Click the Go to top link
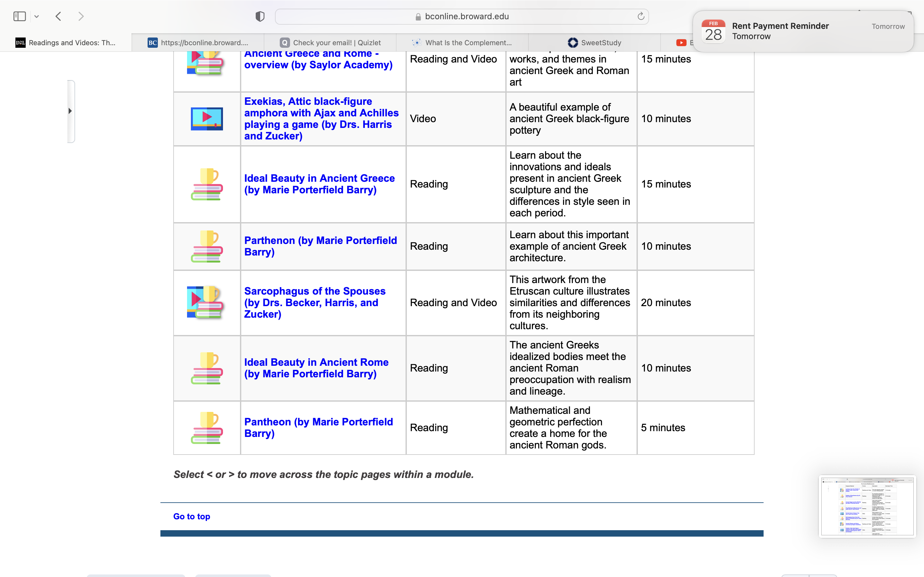 click(x=192, y=516)
